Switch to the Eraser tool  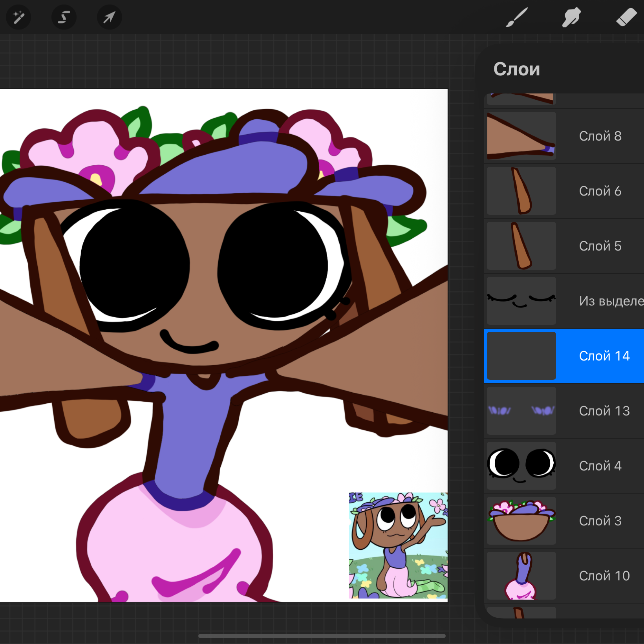tap(626, 18)
